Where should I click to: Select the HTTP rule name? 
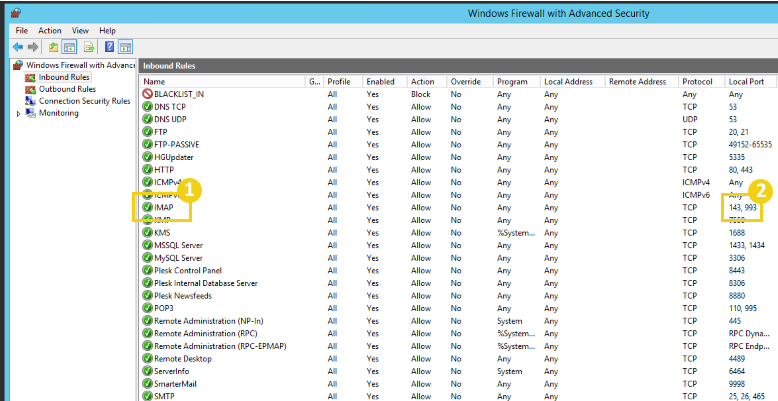pyautogui.click(x=164, y=170)
